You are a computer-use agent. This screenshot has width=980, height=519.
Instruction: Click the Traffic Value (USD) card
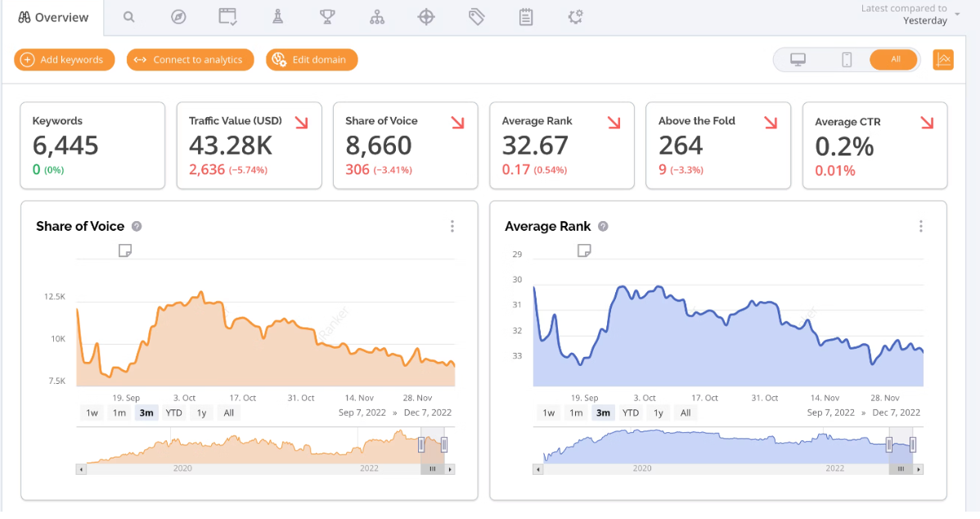[x=249, y=146]
